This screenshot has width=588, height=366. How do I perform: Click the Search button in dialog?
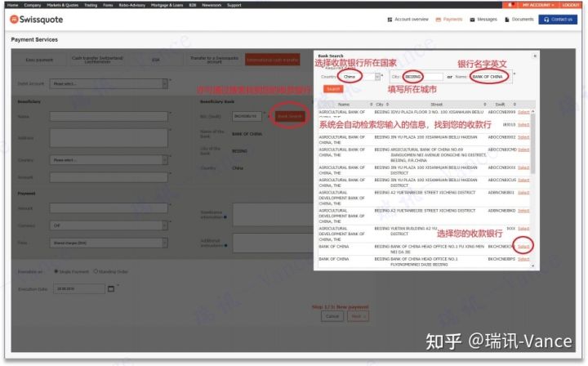click(x=333, y=89)
